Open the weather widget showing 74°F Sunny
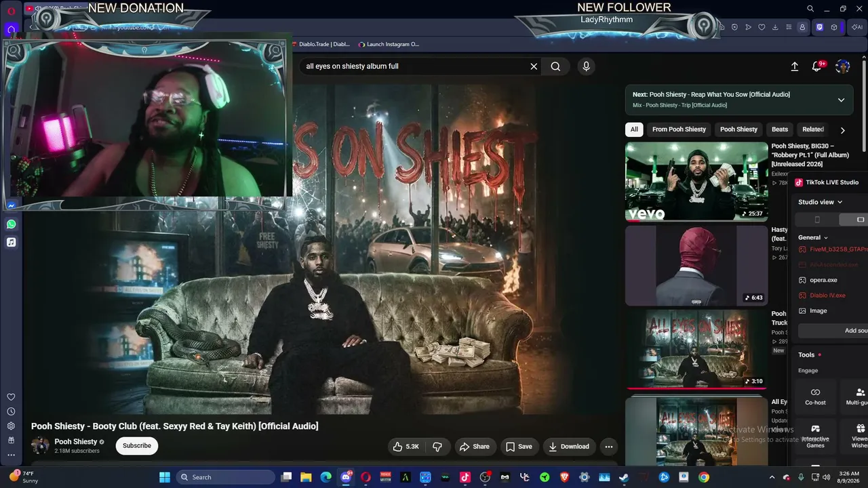The image size is (868, 488). pyautogui.click(x=23, y=477)
